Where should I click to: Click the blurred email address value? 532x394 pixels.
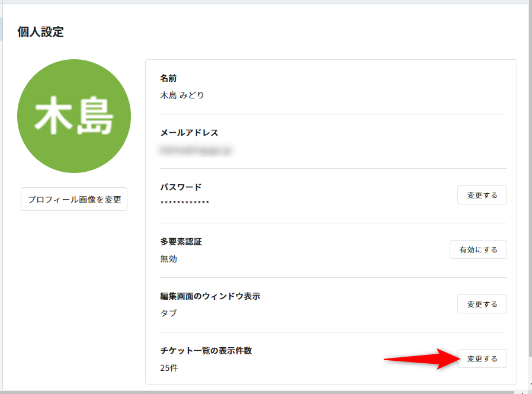click(x=196, y=150)
